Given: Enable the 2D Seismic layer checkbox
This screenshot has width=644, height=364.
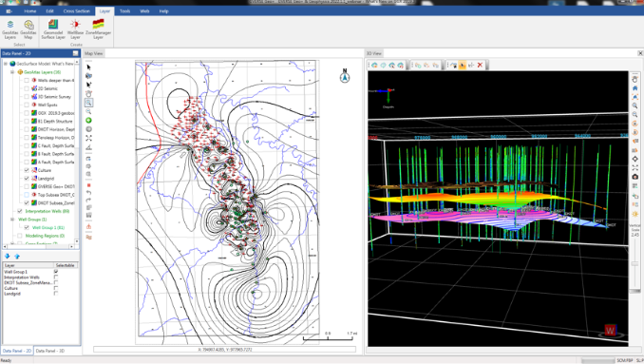Looking at the screenshot, I should click(27, 88).
